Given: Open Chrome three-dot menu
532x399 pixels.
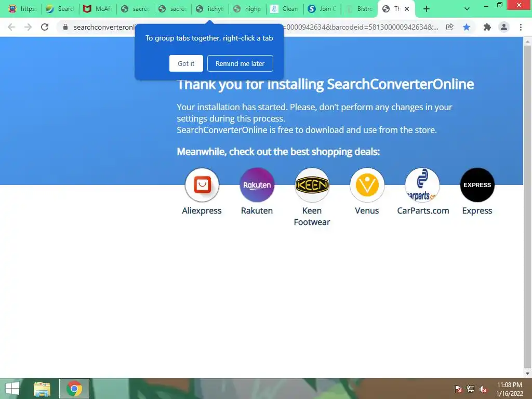Looking at the screenshot, I should tap(521, 27).
